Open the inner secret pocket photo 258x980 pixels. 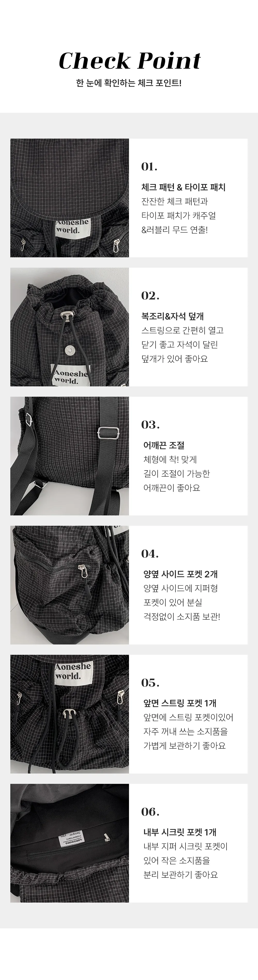(70, 843)
